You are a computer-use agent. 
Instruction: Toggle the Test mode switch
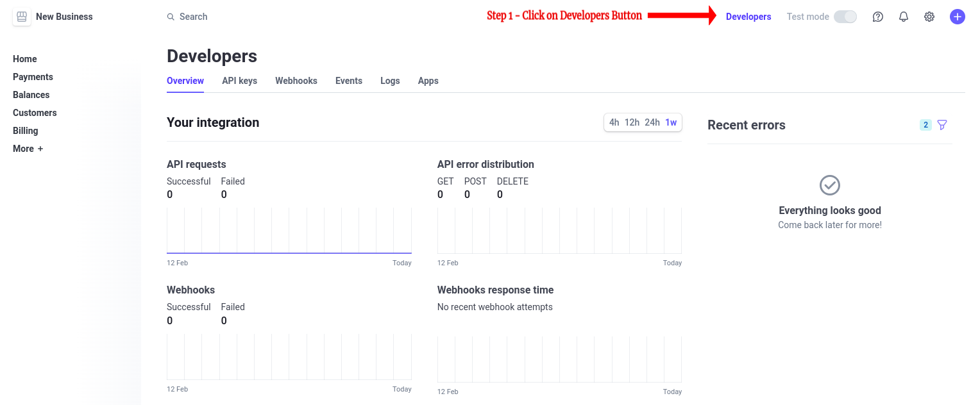pyautogui.click(x=845, y=17)
